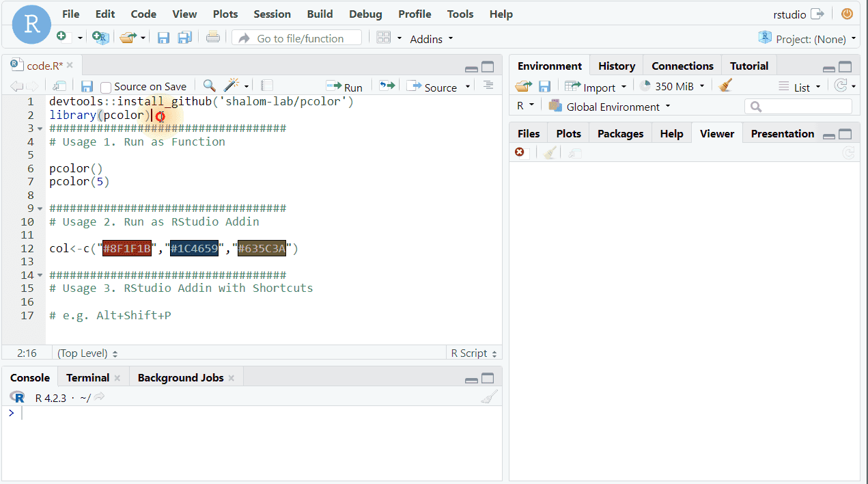Run the current line with Run button
This screenshot has height=484, width=868.
click(344, 87)
